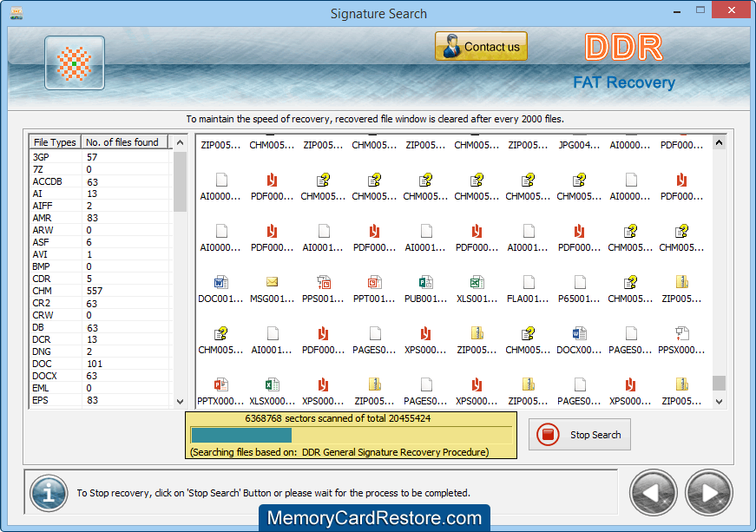Select the DOCX00 Word document icon
Screen dimensions: 756x532
pos(580,333)
